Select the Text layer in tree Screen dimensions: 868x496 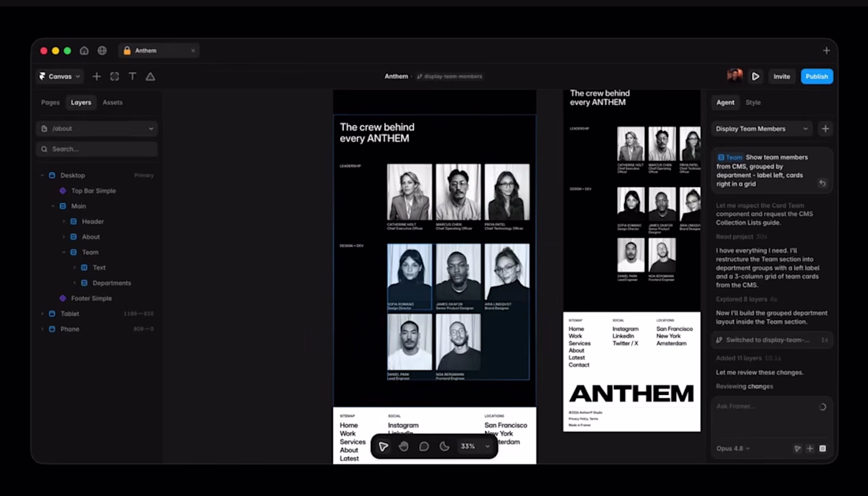(99, 268)
